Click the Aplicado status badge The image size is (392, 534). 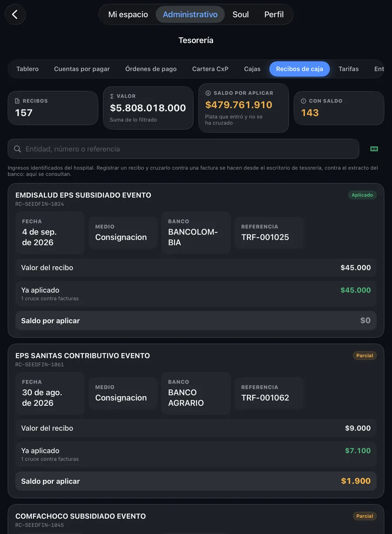pos(362,195)
